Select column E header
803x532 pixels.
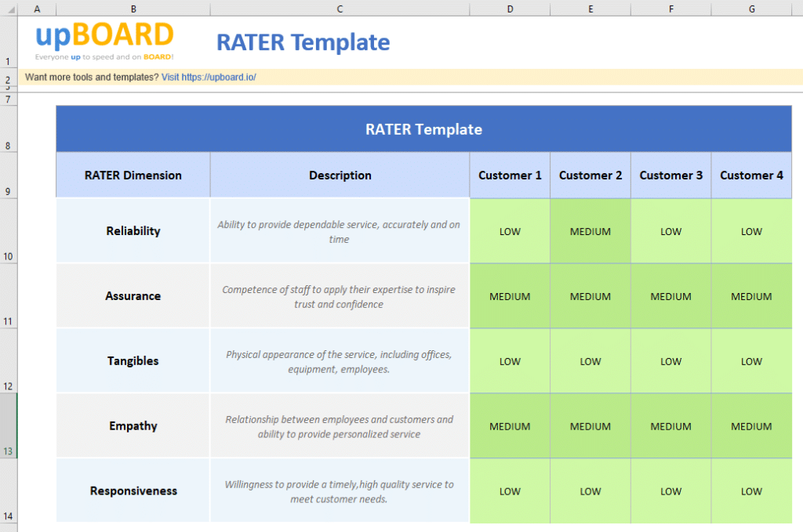click(590, 9)
